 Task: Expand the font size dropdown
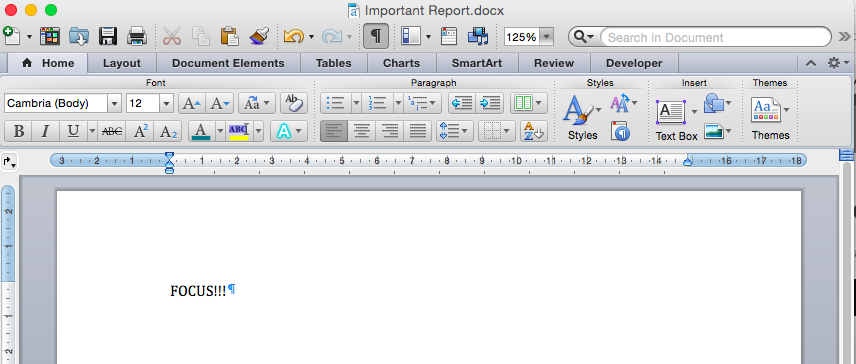167,103
